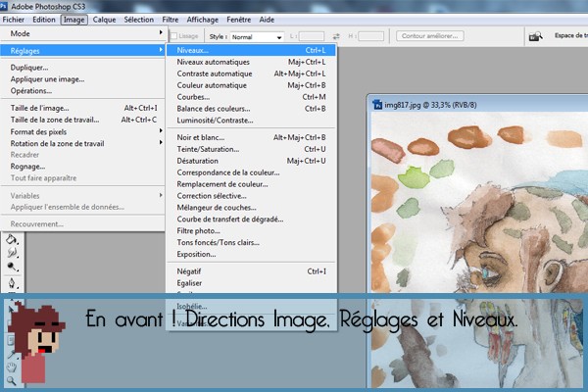
Task: Choose Taille de l'image
Action: (82, 108)
